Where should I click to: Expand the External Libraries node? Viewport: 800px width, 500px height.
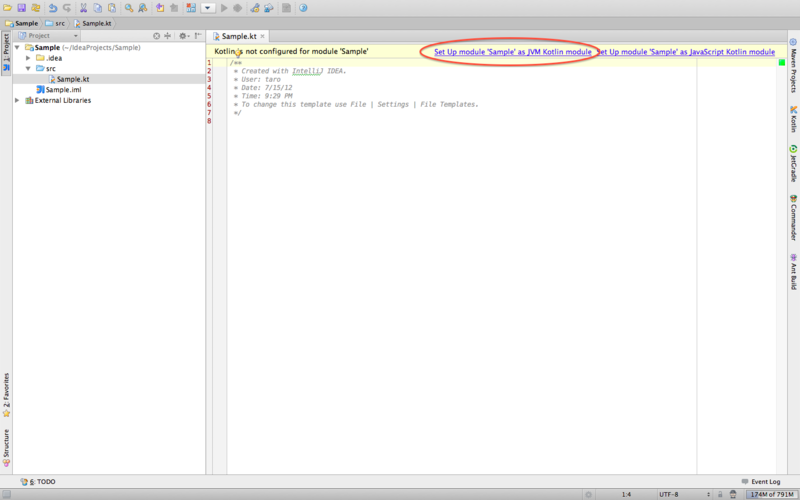point(17,101)
